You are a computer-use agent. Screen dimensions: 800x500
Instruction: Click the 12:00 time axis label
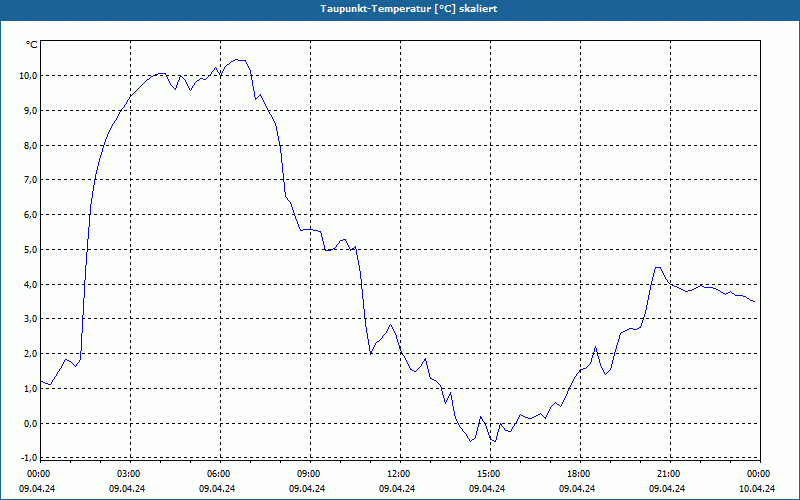pos(397,474)
